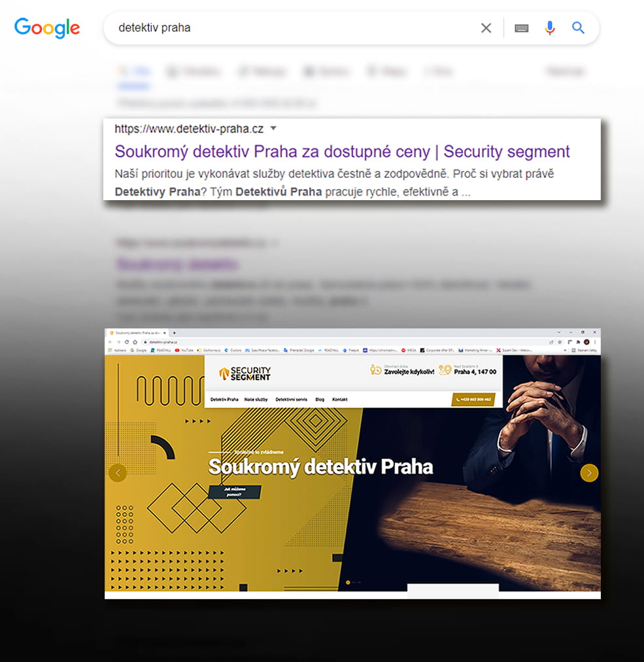Bookmark page with the star icon

pyautogui.click(x=560, y=342)
